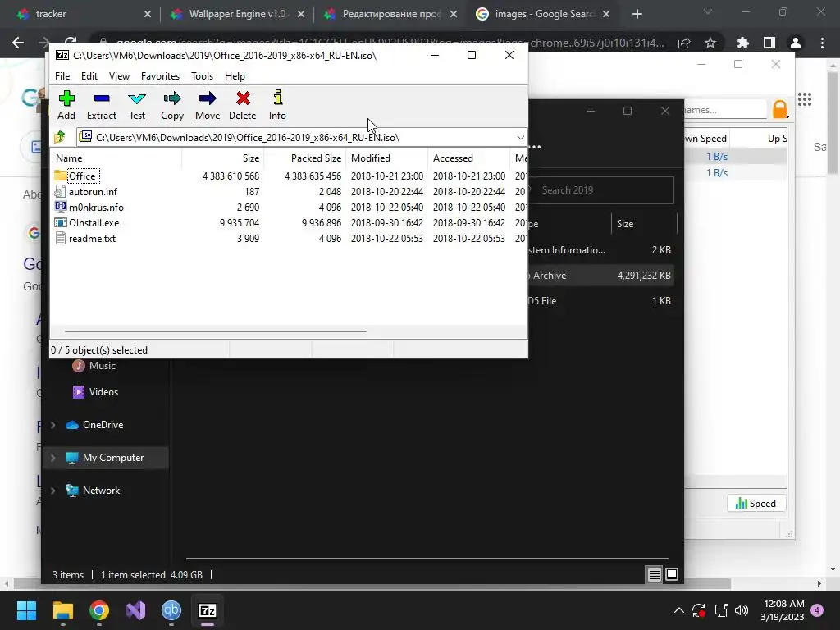Click the 7-Zip horizontal scrollbar
Screen dimensions: 840x630
pos(216,331)
